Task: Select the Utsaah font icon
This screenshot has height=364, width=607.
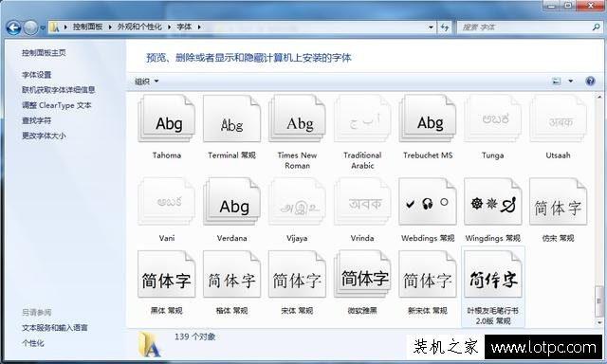Action: pos(558,119)
